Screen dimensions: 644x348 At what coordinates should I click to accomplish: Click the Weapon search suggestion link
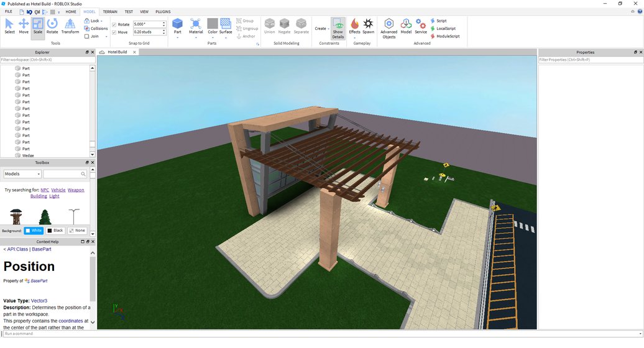point(76,190)
